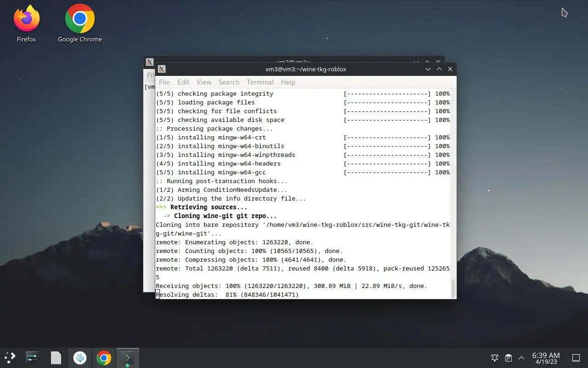Open the Terminal menu
The width and height of the screenshot is (588, 368).
coord(260,82)
